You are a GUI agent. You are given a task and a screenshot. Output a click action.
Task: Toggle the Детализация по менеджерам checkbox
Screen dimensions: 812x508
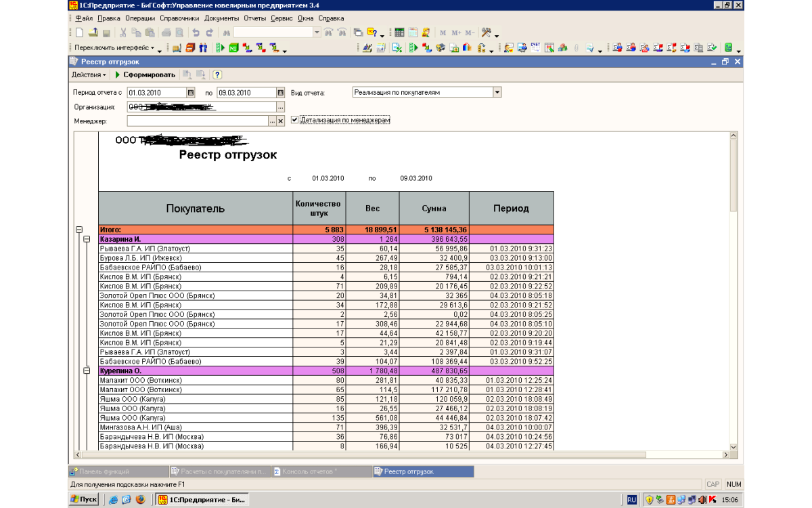click(294, 120)
